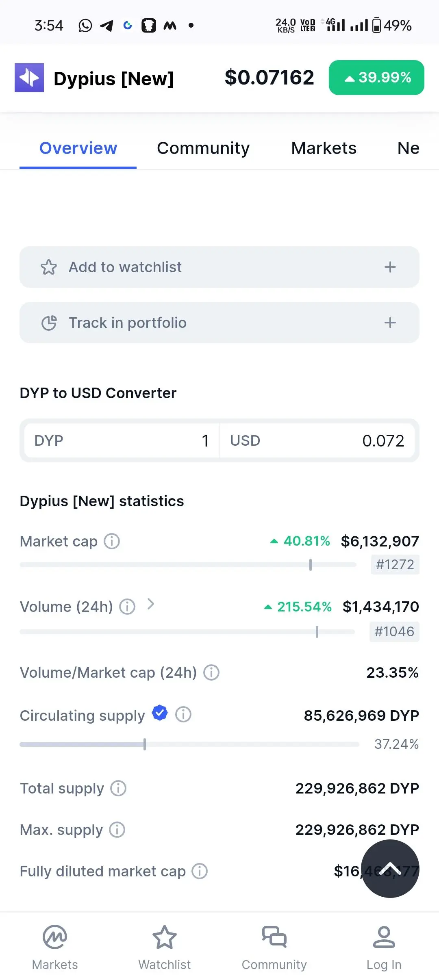
Task: Tap the Total supply info icon
Action: coord(119,788)
